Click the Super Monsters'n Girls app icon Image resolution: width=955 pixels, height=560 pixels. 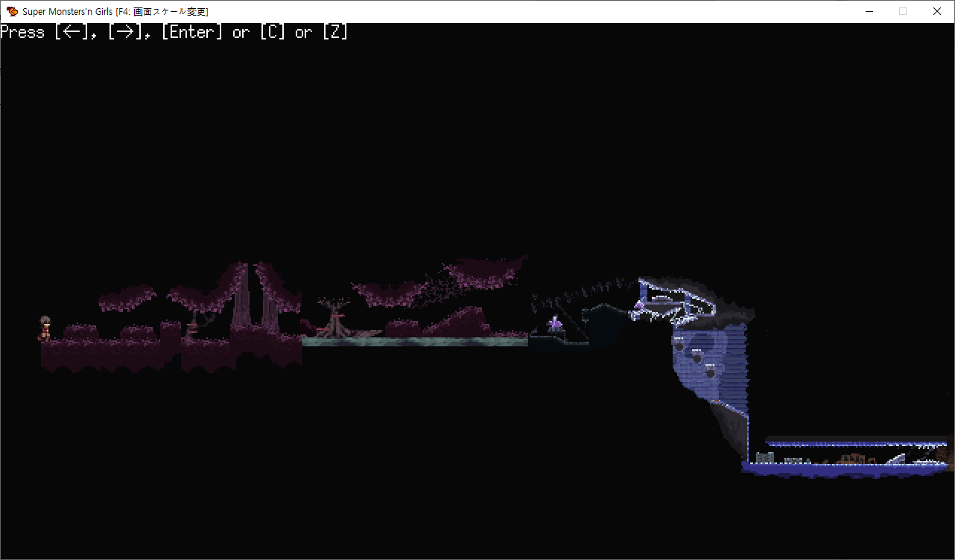(x=13, y=11)
